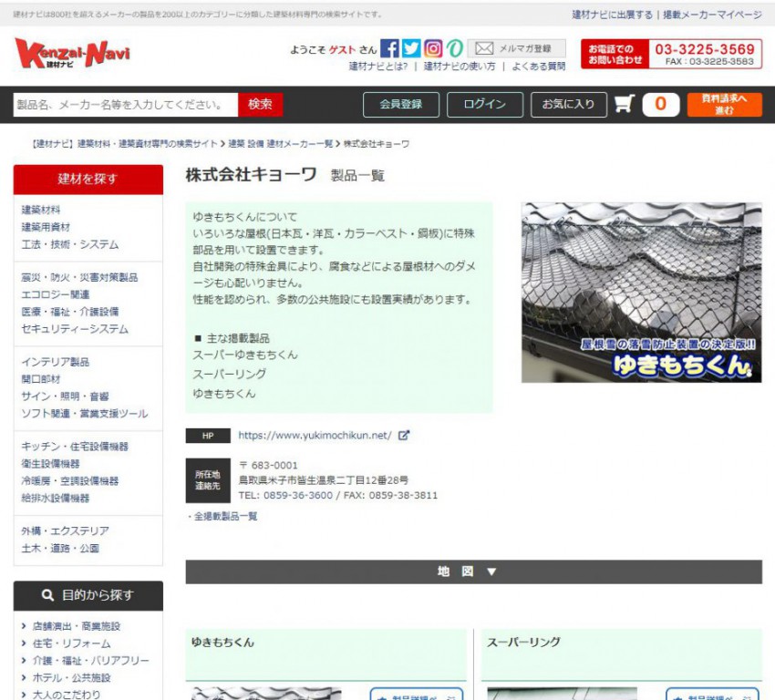Image resolution: width=775 pixels, height=700 pixels.
Task: Open ゆきもちくん link in main products list
Action: (224, 394)
